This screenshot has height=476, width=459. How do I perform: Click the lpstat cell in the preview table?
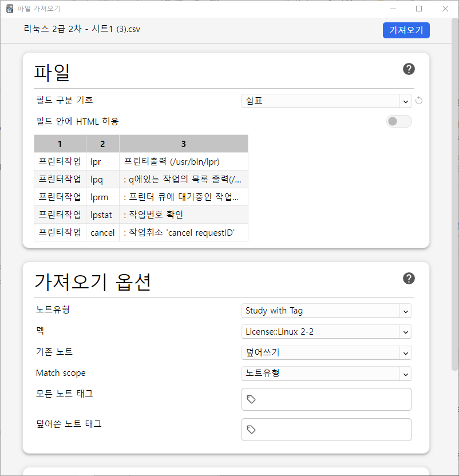[102, 215]
